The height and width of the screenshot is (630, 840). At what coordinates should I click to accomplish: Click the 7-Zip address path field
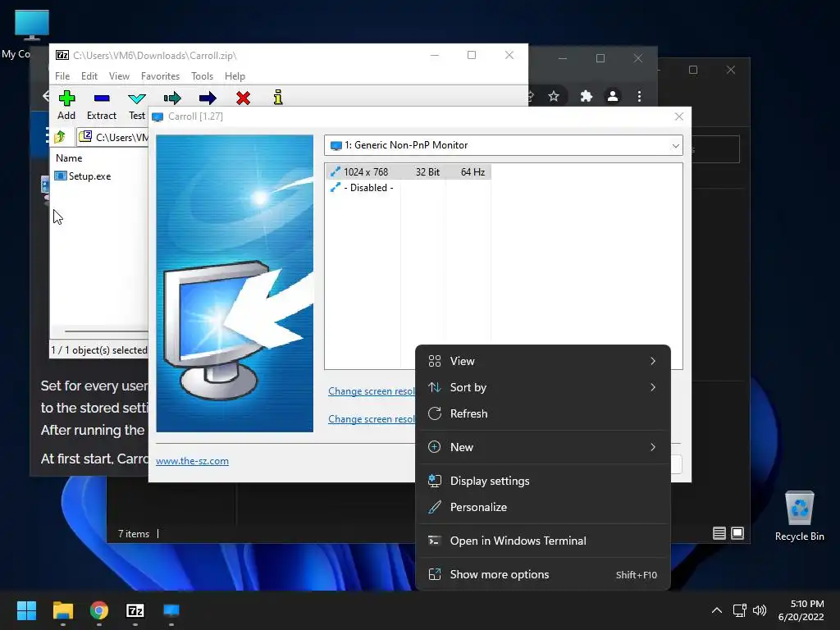click(x=113, y=137)
